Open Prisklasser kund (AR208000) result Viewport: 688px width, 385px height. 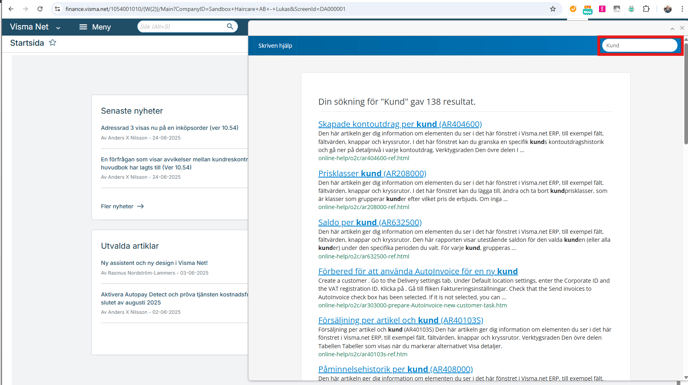click(372, 173)
